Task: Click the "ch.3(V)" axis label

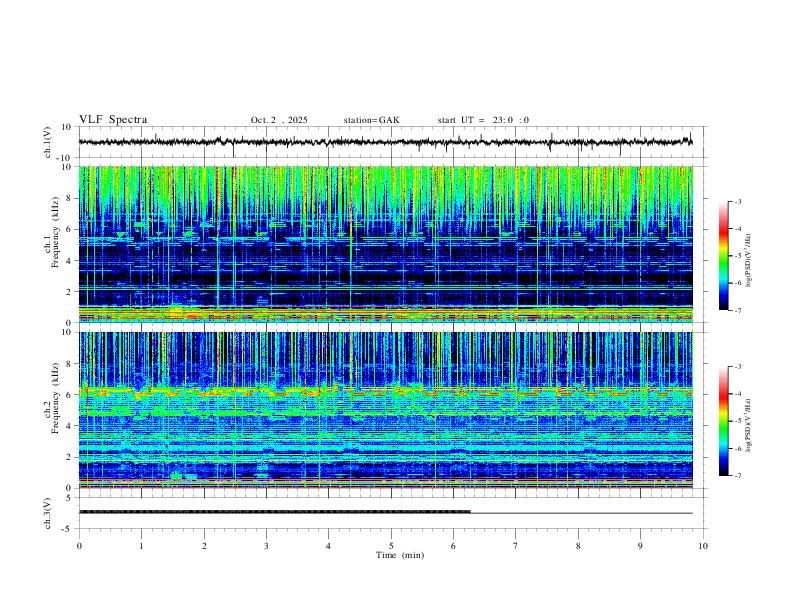Action: (x=48, y=513)
